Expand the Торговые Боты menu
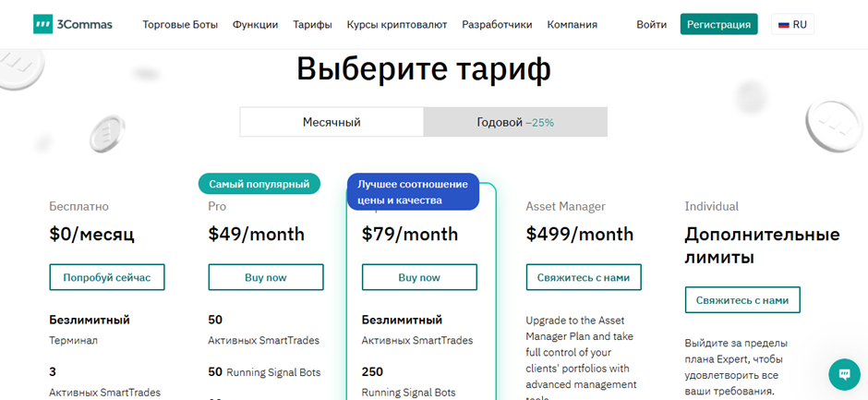 coord(180,24)
